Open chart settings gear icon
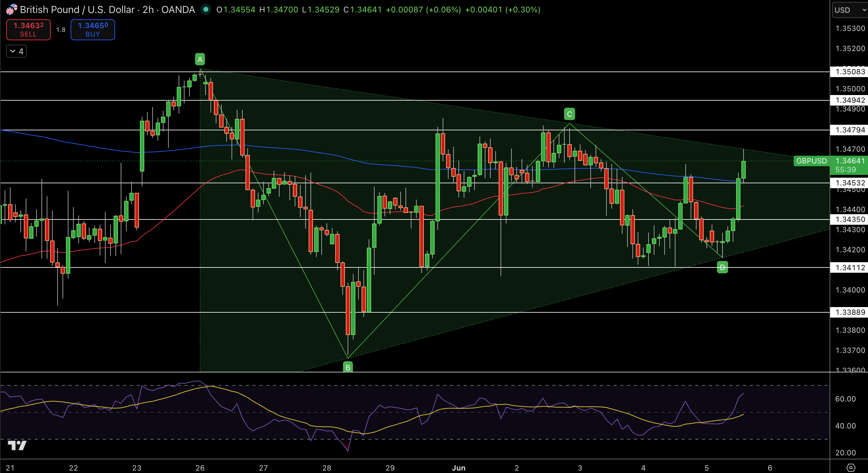 [851, 467]
